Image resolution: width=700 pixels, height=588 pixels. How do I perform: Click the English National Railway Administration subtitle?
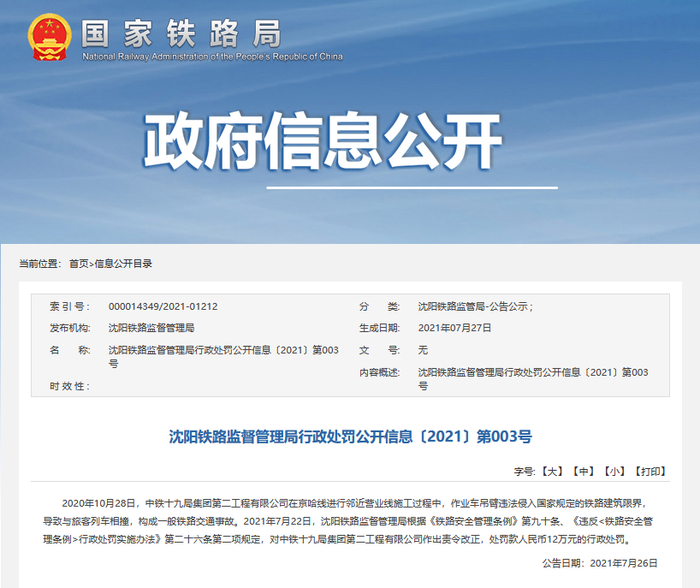tap(212, 57)
